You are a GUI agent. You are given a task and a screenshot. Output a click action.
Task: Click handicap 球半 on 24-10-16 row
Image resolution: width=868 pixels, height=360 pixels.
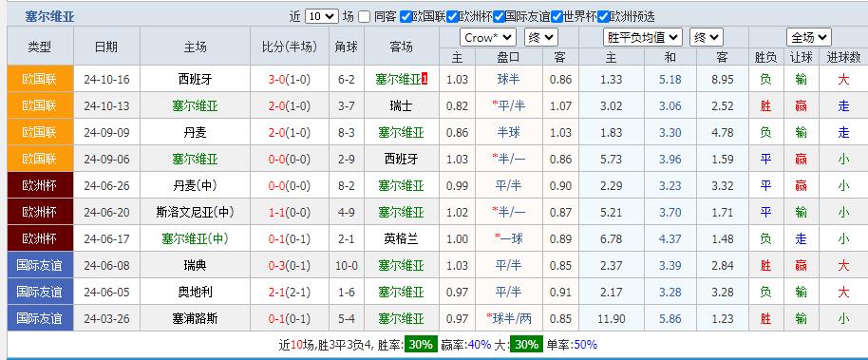[x=509, y=79]
